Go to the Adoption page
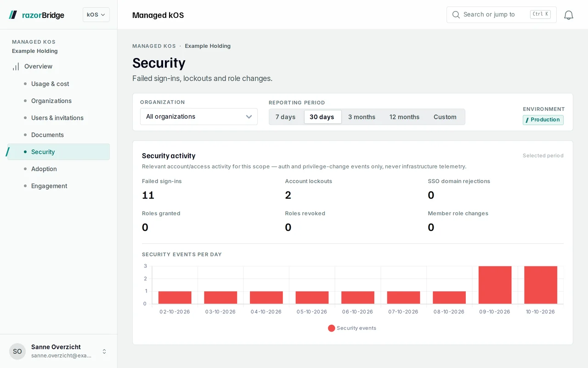588x368 pixels. (59, 169)
